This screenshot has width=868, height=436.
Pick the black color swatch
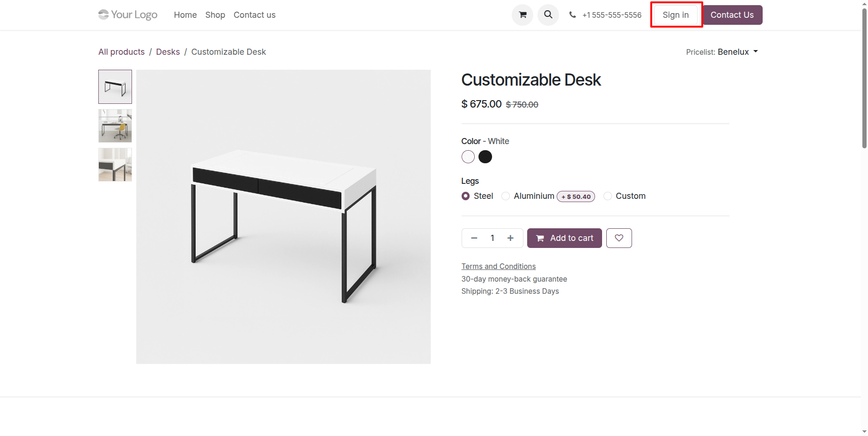[485, 157]
